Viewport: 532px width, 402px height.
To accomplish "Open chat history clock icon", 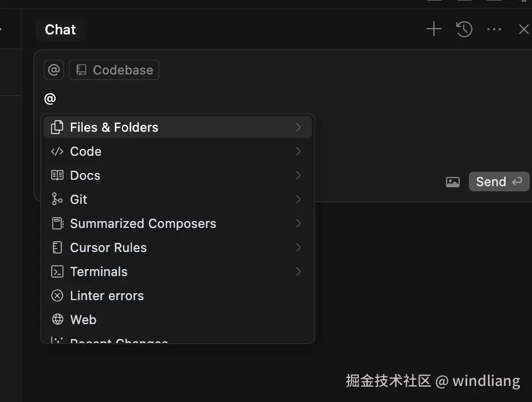I will click(x=464, y=29).
